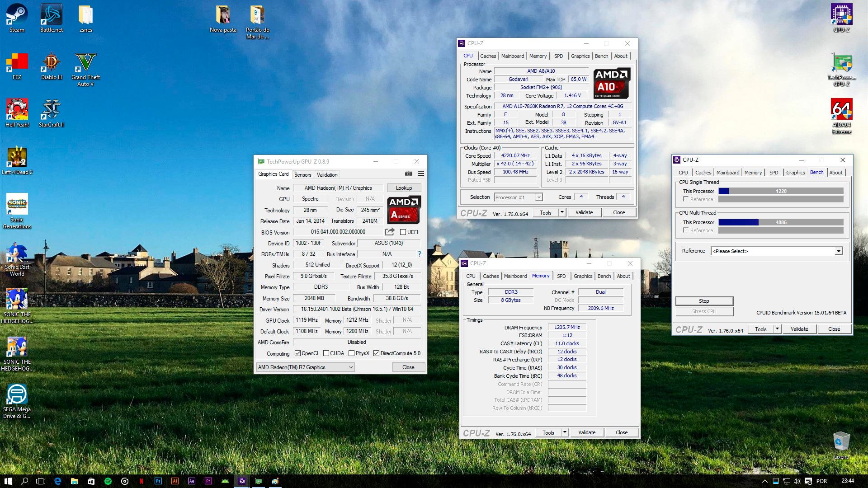Viewport: 868px width, 488px height.
Task: Click the taskbar clock showing 23:44
Action: coord(848,481)
